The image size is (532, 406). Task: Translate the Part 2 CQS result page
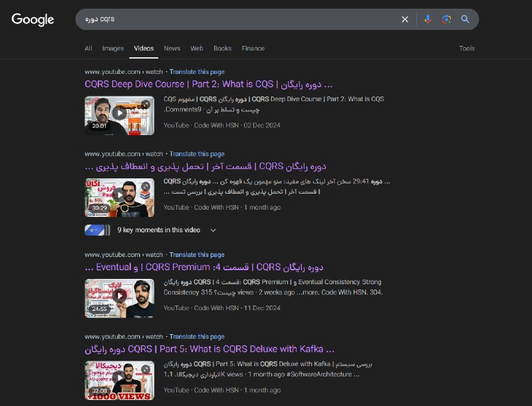point(197,72)
